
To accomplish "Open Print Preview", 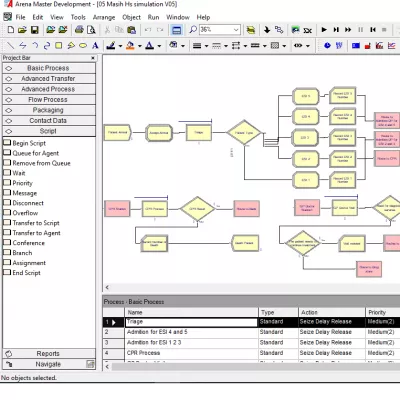I will point(91,30).
